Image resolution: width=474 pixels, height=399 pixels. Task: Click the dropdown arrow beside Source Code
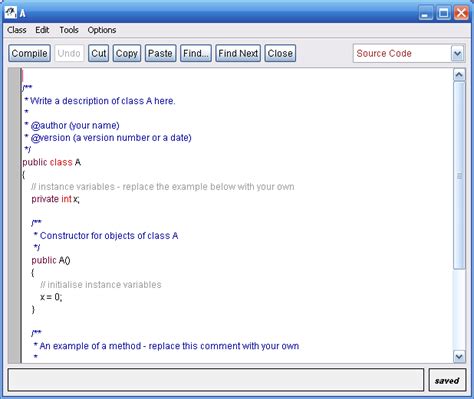click(x=458, y=53)
